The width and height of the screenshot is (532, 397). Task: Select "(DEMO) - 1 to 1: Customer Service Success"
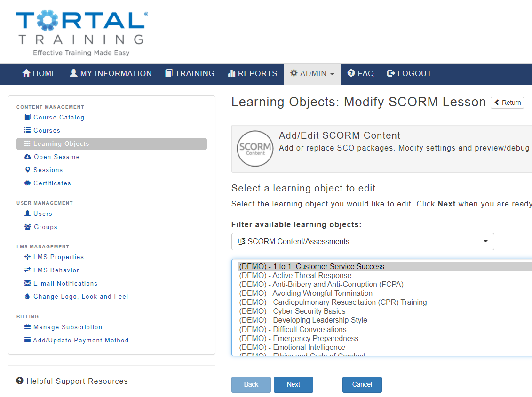(x=385, y=267)
